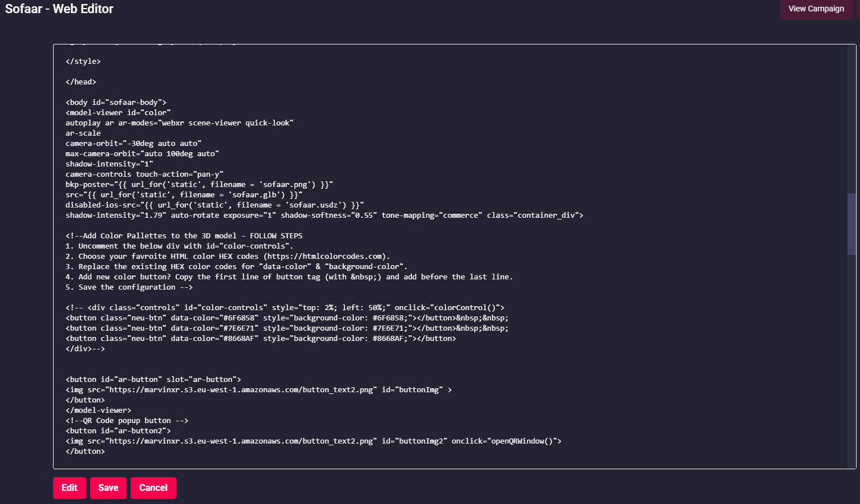
Task: Click the ar-scale attribute line
Action: tap(83, 133)
